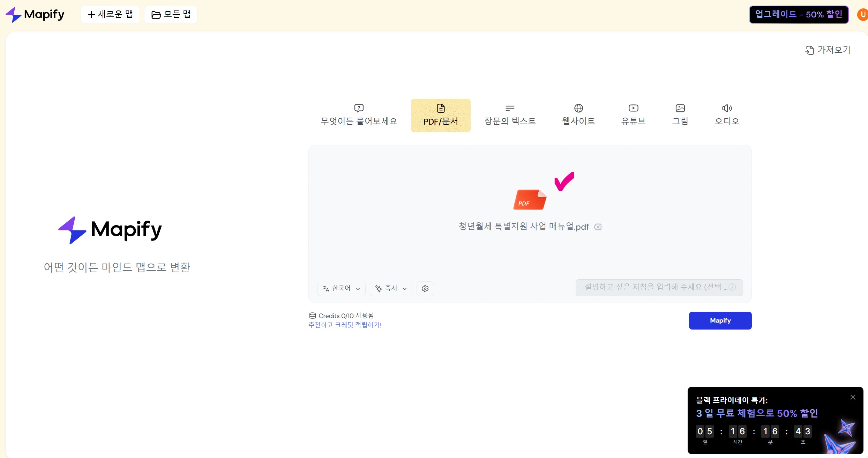The height and width of the screenshot is (458, 868).
Task: Open the user avatar menu
Action: click(x=862, y=15)
